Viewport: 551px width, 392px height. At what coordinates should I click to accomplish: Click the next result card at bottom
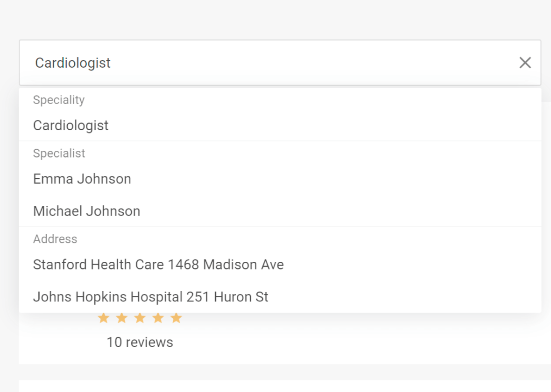[x=280, y=386]
